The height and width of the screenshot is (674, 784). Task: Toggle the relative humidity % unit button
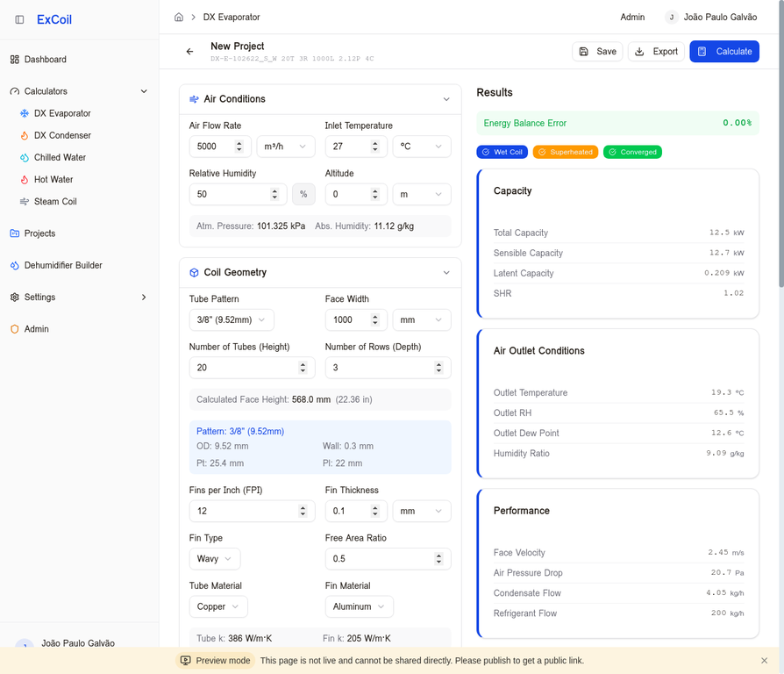pyautogui.click(x=303, y=194)
